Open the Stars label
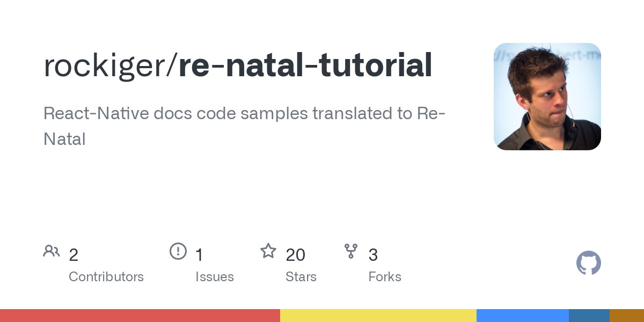The width and height of the screenshot is (644, 322). pyautogui.click(x=301, y=277)
